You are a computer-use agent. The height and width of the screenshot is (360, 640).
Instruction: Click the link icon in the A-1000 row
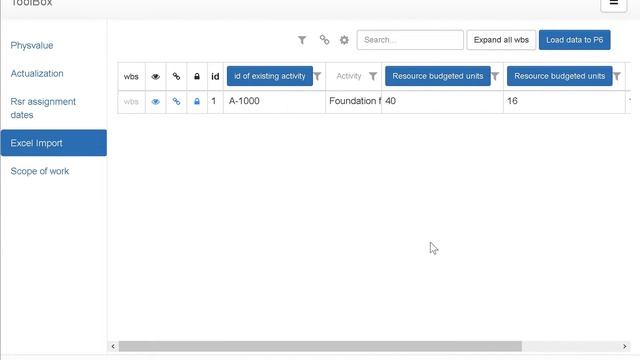tap(176, 101)
